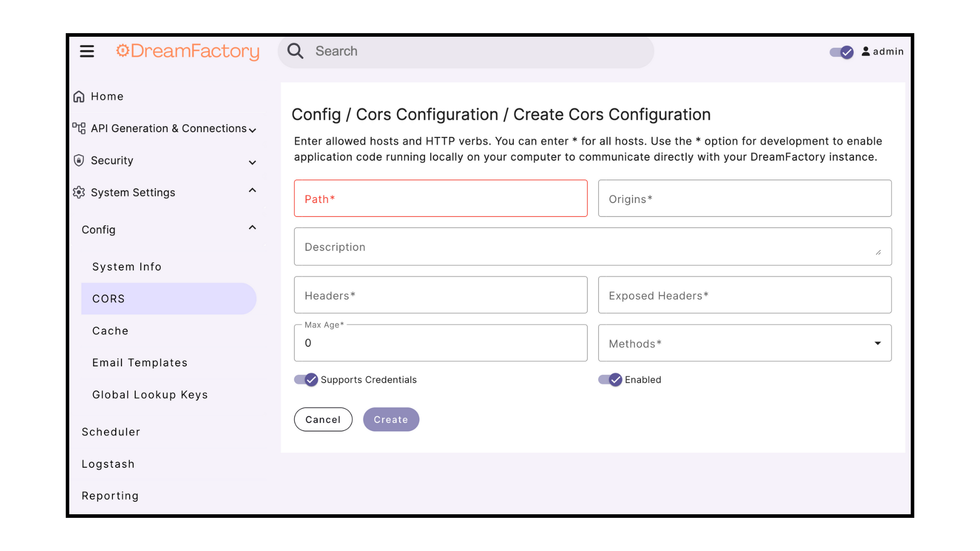Turn off the Enabled toggle
The height and width of the screenshot is (551, 980).
tap(610, 380)
